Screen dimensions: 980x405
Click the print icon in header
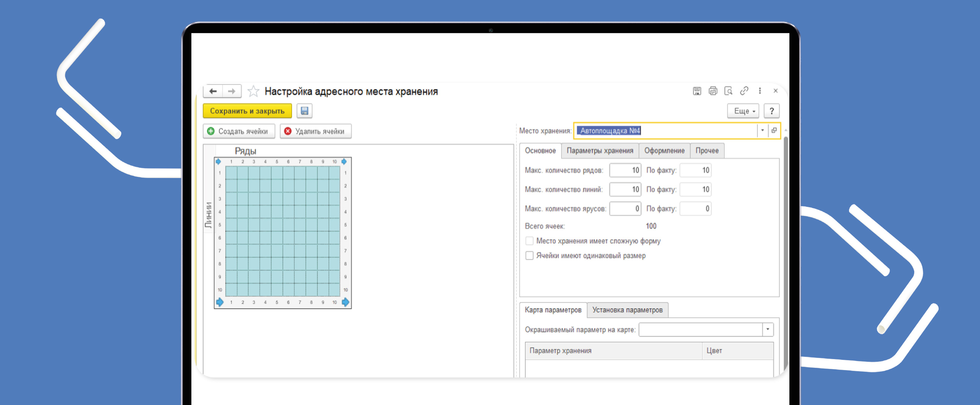pyautogui.click(x=713, y=91)
